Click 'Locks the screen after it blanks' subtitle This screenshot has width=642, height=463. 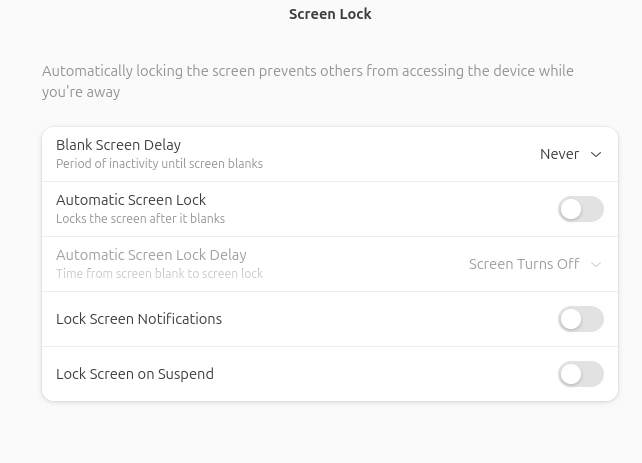[x=140, y=219]
